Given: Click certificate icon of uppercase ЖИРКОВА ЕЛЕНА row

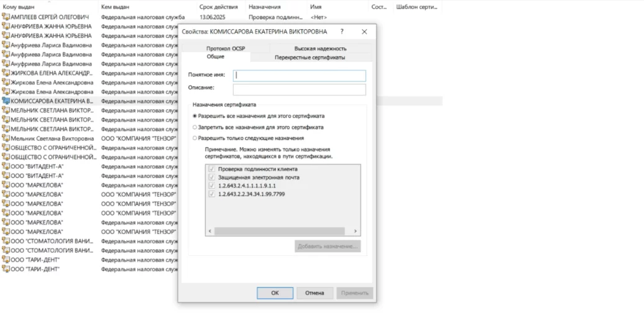Looking at the screenshot, I should (6, 73).
